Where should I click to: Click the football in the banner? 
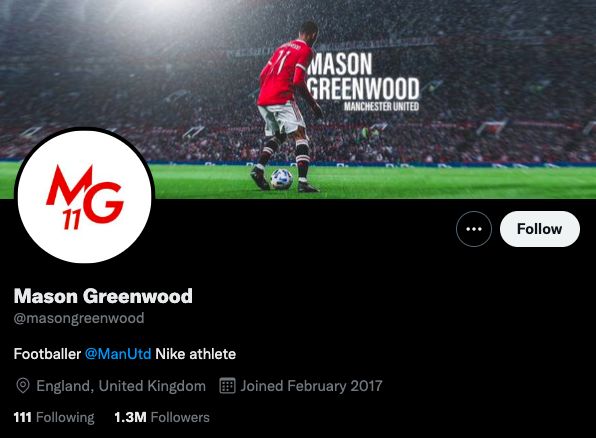pos(282,179)
